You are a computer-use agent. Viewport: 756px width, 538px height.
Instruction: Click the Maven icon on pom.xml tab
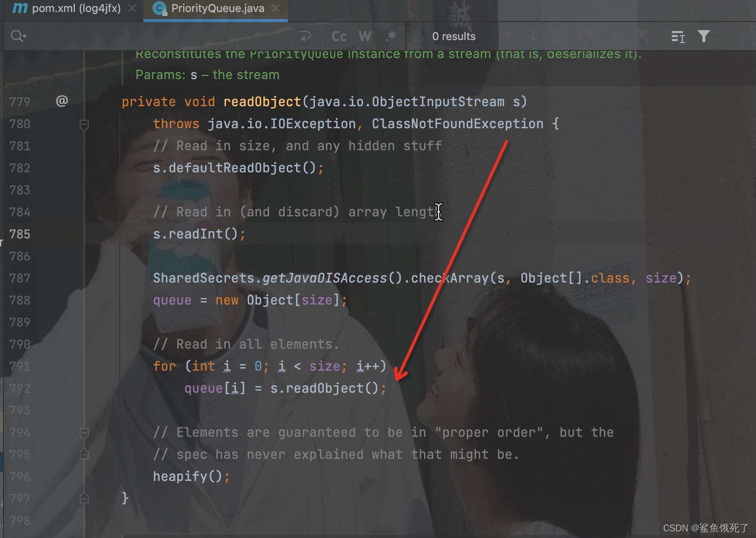click(20, 8)
